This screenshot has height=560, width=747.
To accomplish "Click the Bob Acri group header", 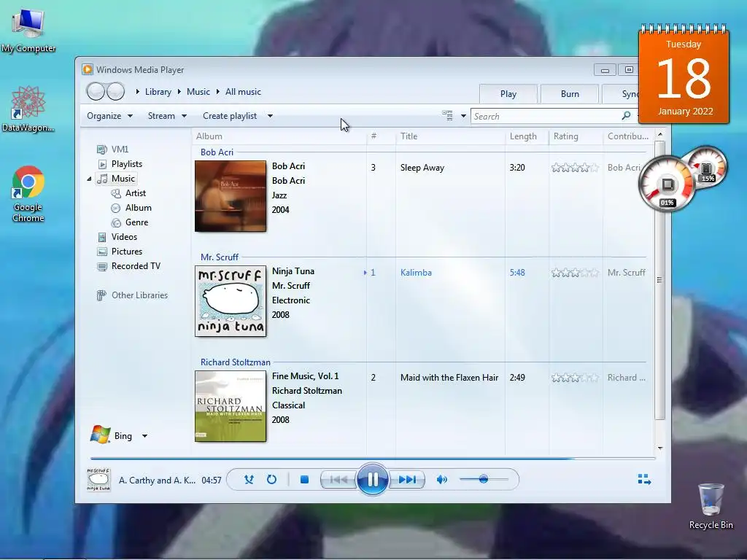I will click(x=217, y=152).
